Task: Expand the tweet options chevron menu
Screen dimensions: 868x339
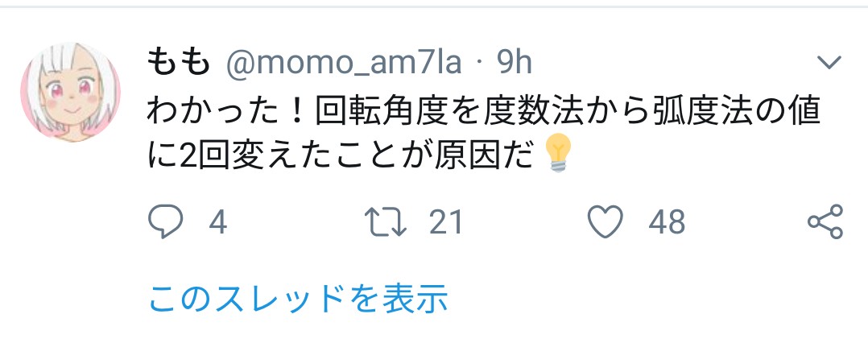Action: pyautogui.click(x=829, y=63)
